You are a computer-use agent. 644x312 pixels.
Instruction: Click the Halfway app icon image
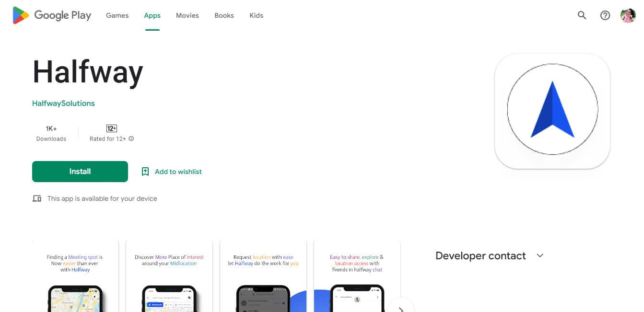(552, 111)
